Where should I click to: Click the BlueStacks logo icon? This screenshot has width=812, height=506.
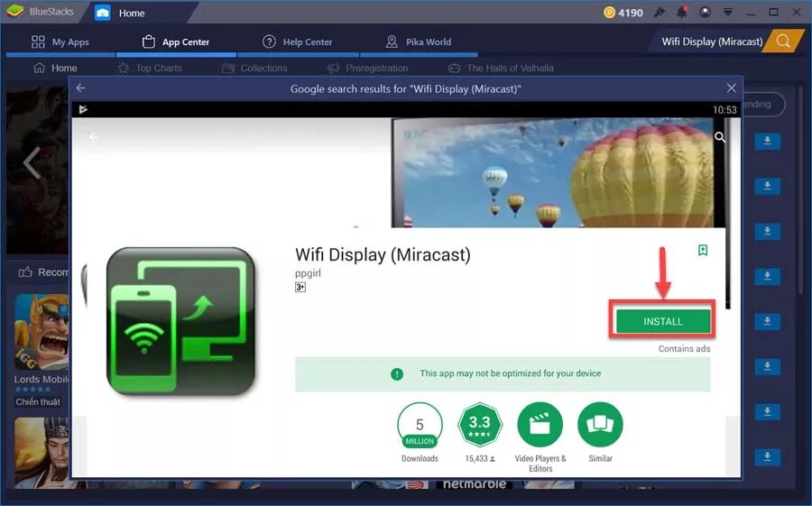point(15,10)
